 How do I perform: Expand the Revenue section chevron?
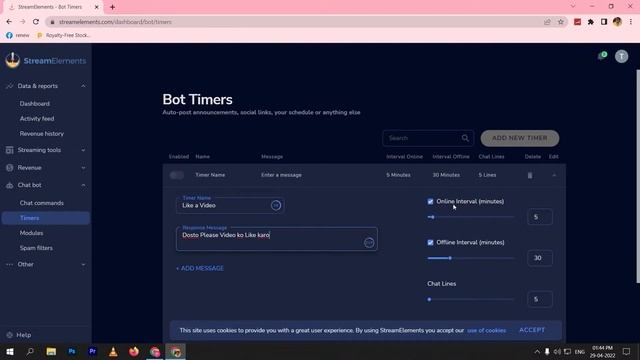[x=83, y=168]
